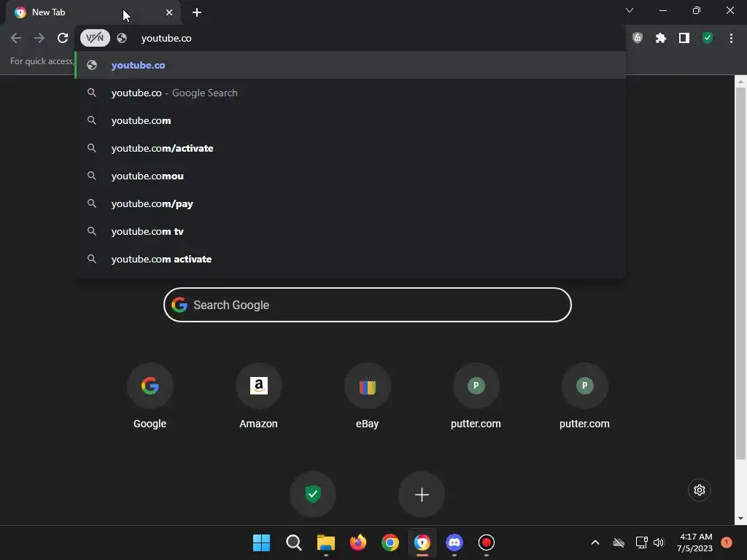Screen dimensions: 747x560
Task: Click the red recording app taskbar icon
Action: 487,542
